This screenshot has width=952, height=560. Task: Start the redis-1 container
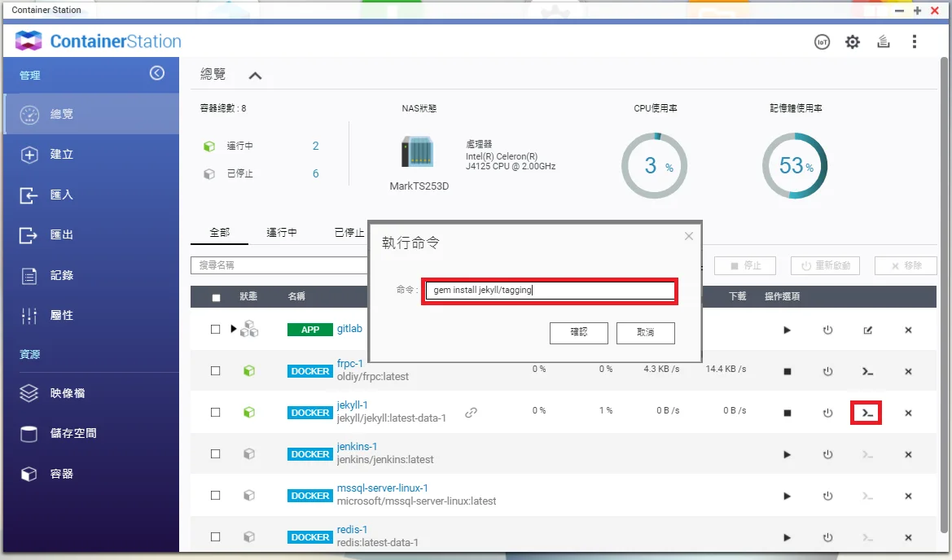click(x=787, y=537)
